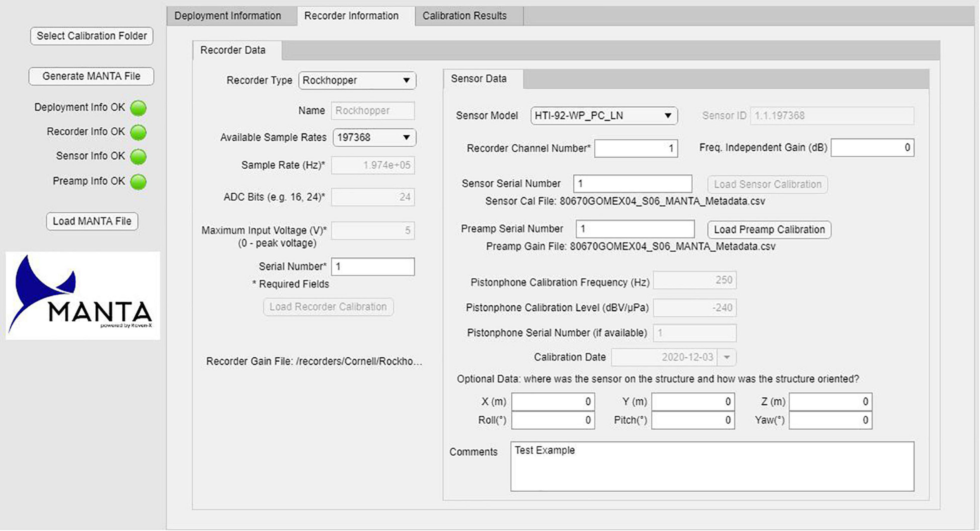Image resolution: width=980 pixels, height=531 pixels.
Task: Click into the Comments text box
Action: (712, 466)
